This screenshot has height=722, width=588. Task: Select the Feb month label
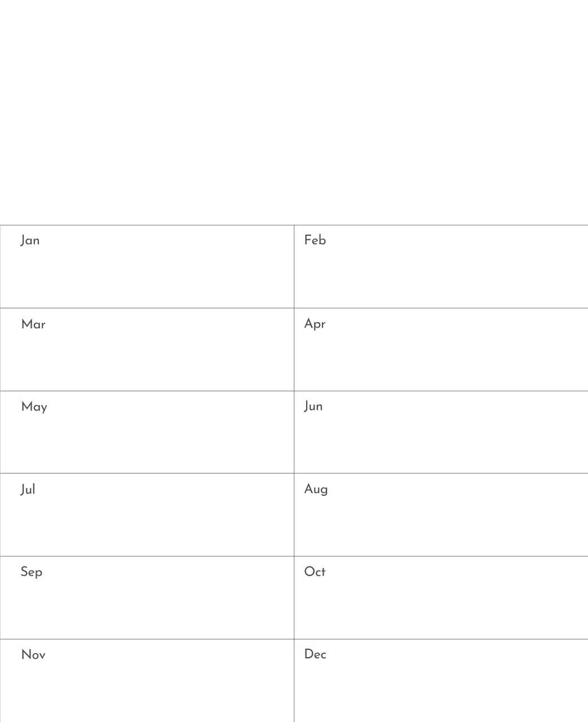(x=315, y=240)
